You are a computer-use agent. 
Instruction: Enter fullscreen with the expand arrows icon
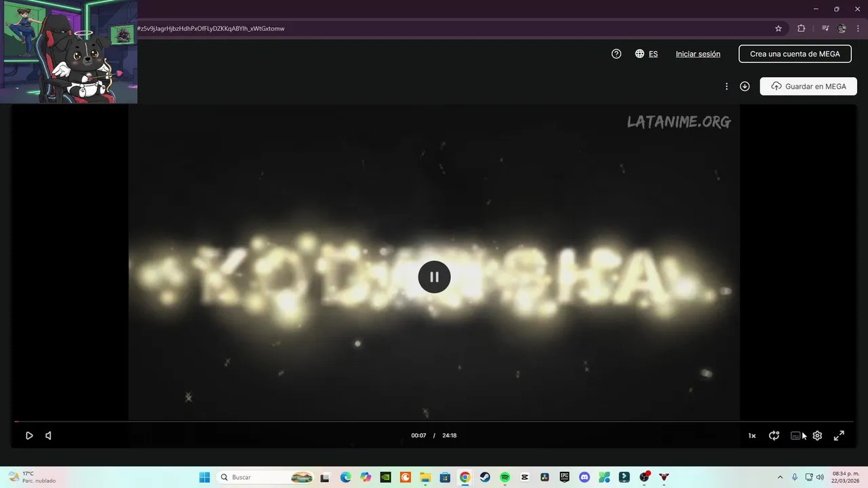point(839,436)
